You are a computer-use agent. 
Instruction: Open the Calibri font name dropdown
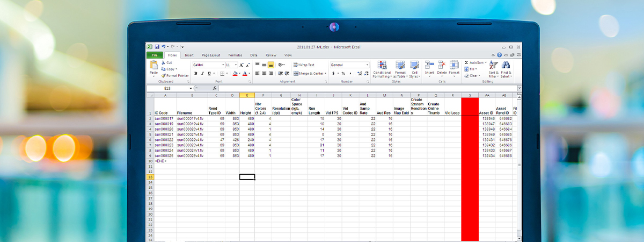click(222, 65)
